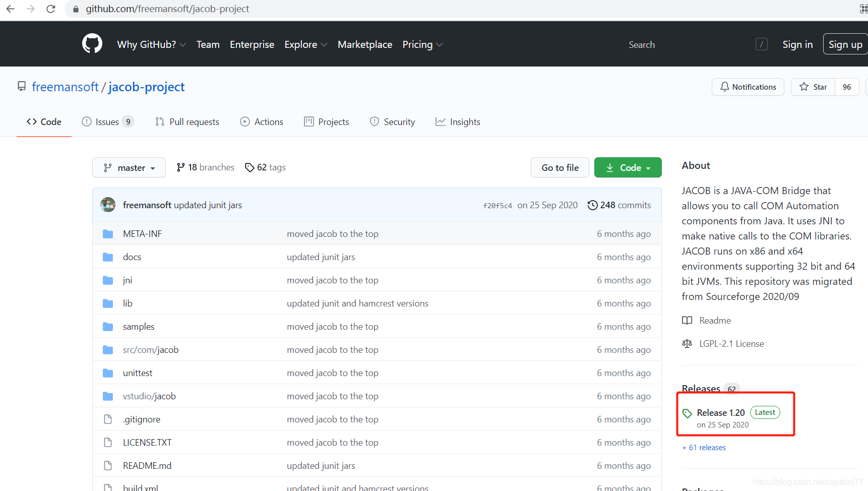The width and height of the screenshot is (868, 491).
Task: Click the license scale icon
Action: pyautogui.click(x=687, y=343)
